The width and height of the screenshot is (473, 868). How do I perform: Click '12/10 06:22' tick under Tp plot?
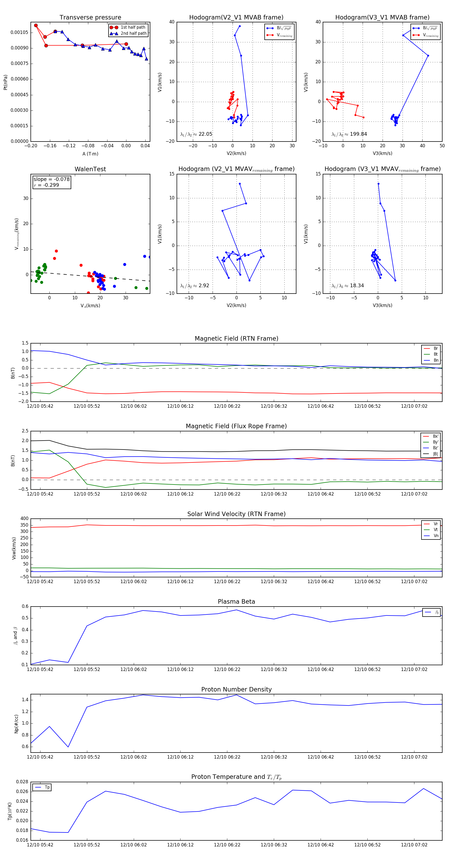coord(227,845)
